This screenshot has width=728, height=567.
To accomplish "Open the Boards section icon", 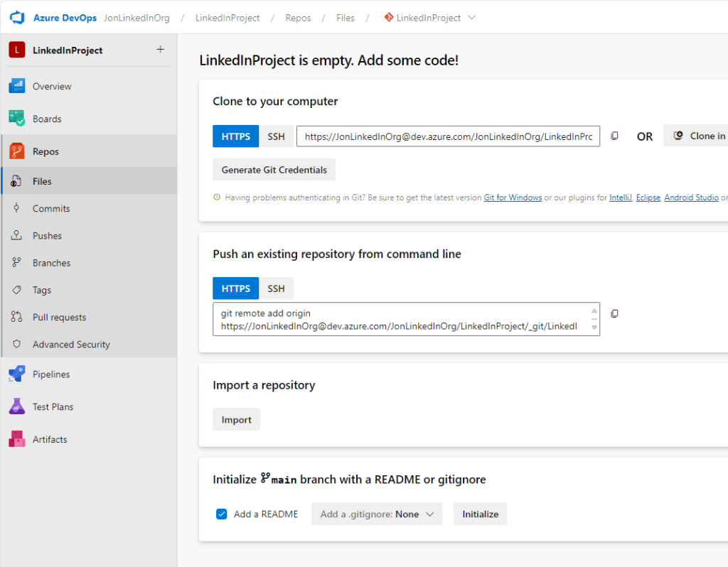I will pyautogui.click(x=17, y=119).
